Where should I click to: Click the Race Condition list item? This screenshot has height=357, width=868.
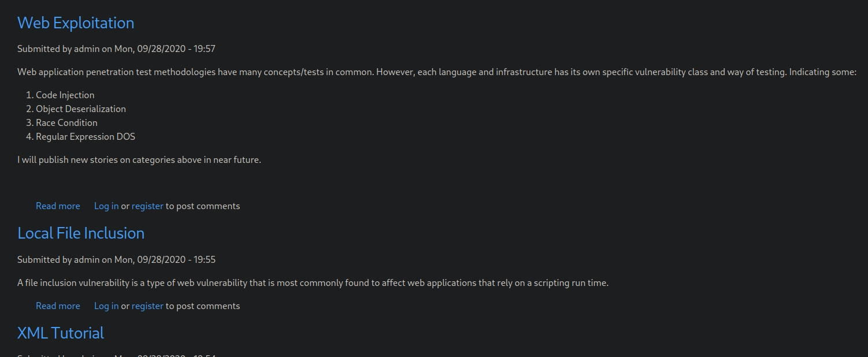(x=66, y=123)
